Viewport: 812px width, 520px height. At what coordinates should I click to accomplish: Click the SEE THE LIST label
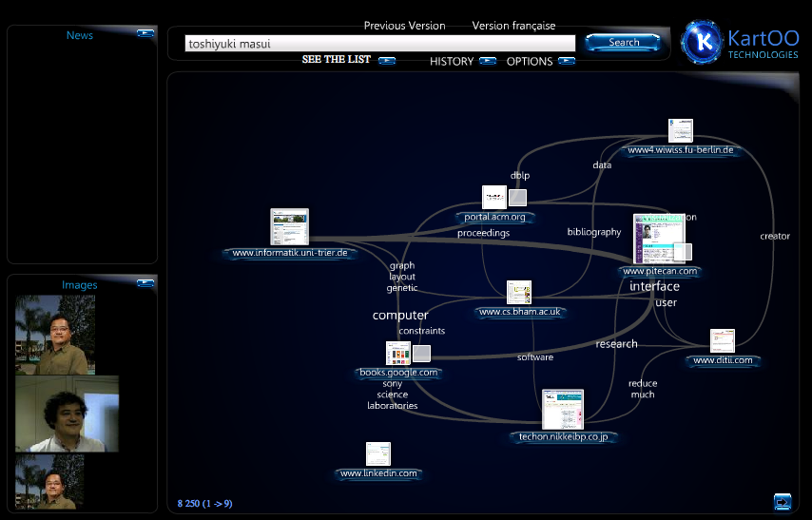pyautogui.click(x=336, y=59)
